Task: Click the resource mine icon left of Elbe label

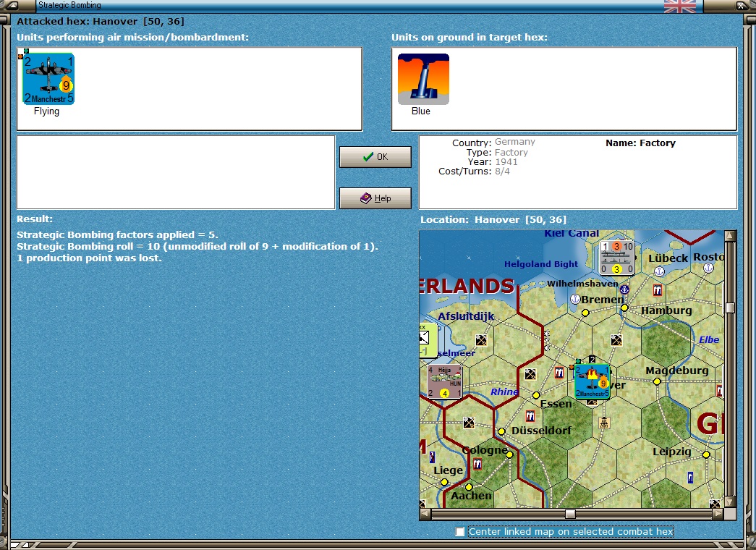Action: tap(616, 340)
